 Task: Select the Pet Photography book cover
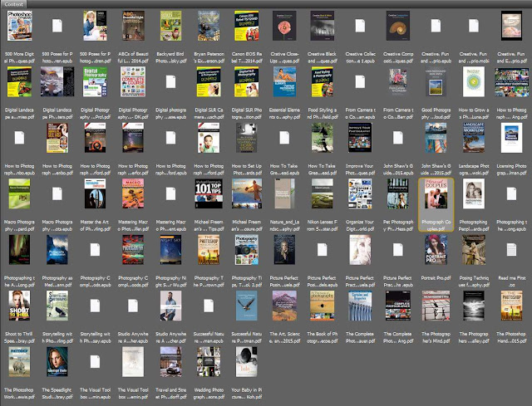point(398,193)
